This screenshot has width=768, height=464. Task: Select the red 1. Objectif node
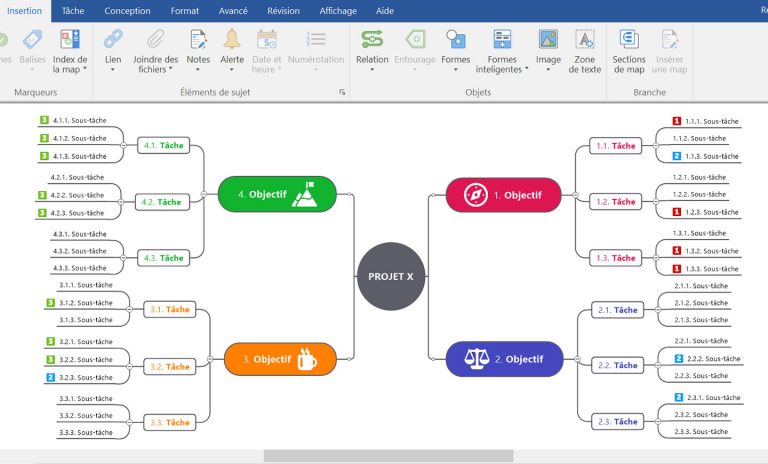[x=503, y=195]
